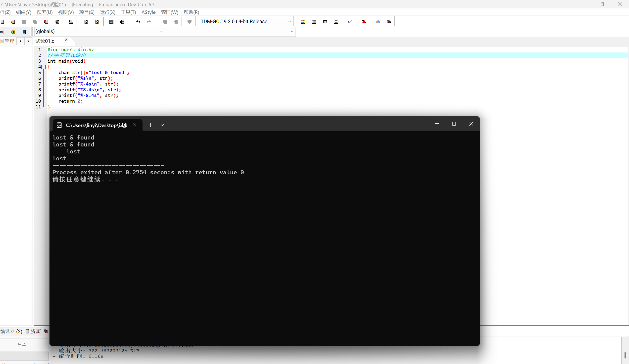Click the Profile analysis bar chart icon
The width and height of the screenshot is (629, 364).
378,22
